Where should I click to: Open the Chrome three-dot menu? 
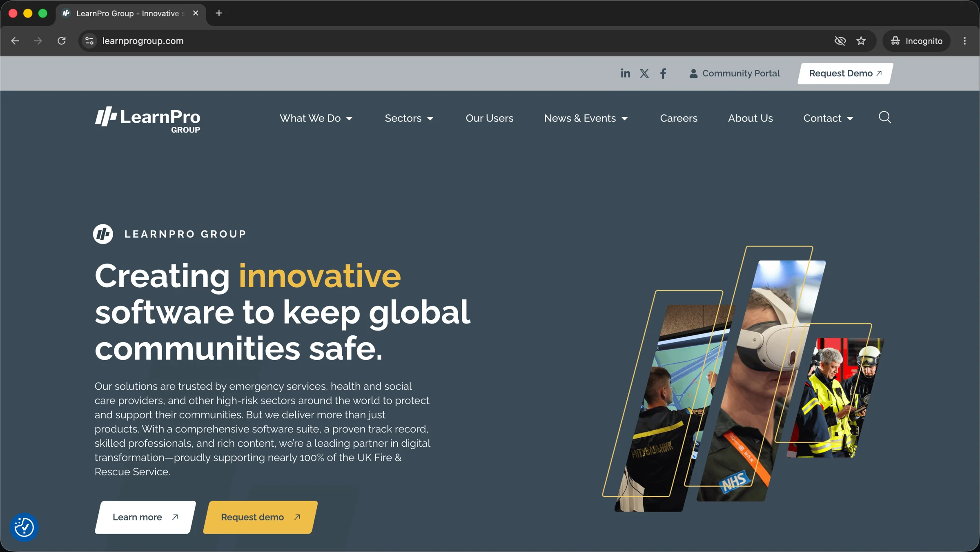[965, 41]
